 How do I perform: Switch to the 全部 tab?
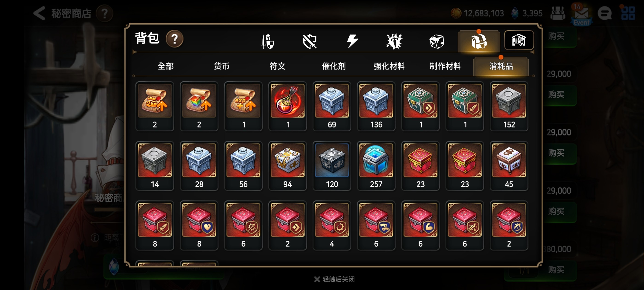pyautogui.click(x=166, y=66)
